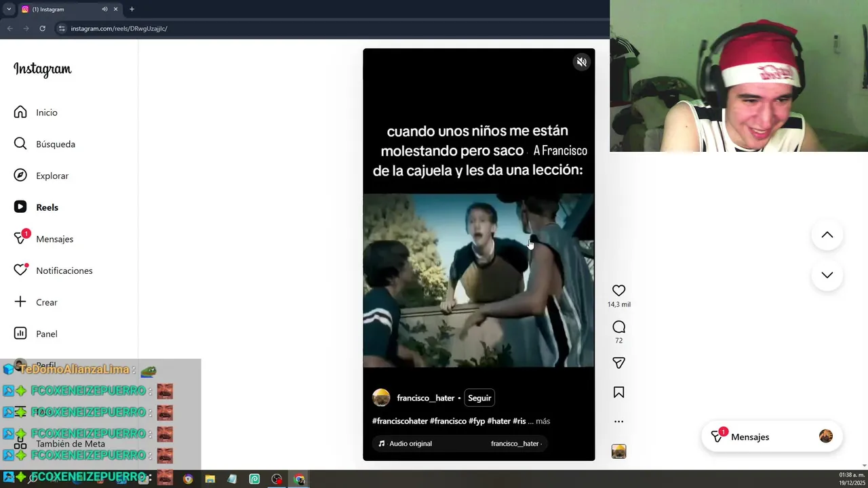This screenshot has width=868, height=488.
Task: Open the three-dot more options
Action: click(x=618, y=422)
